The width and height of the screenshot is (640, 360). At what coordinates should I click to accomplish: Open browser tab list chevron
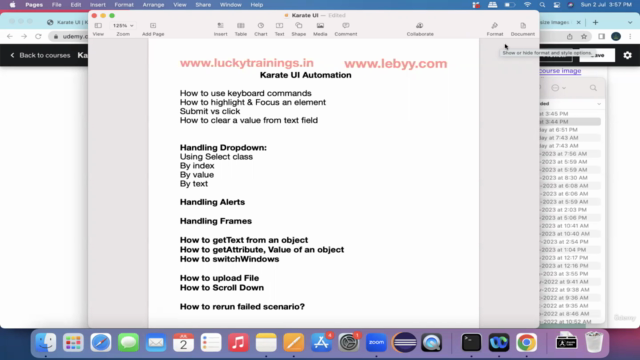(x=630, y=22)
